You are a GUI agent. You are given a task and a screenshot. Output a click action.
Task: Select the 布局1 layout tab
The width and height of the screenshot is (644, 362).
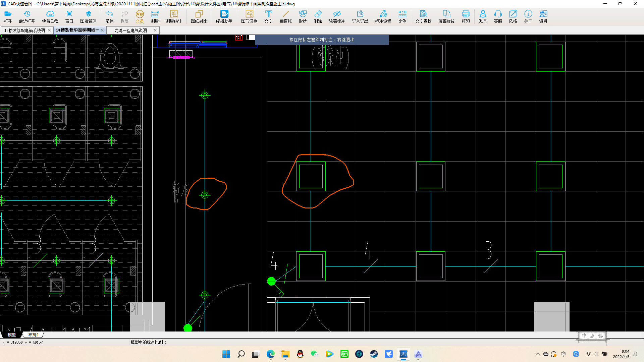34,335
